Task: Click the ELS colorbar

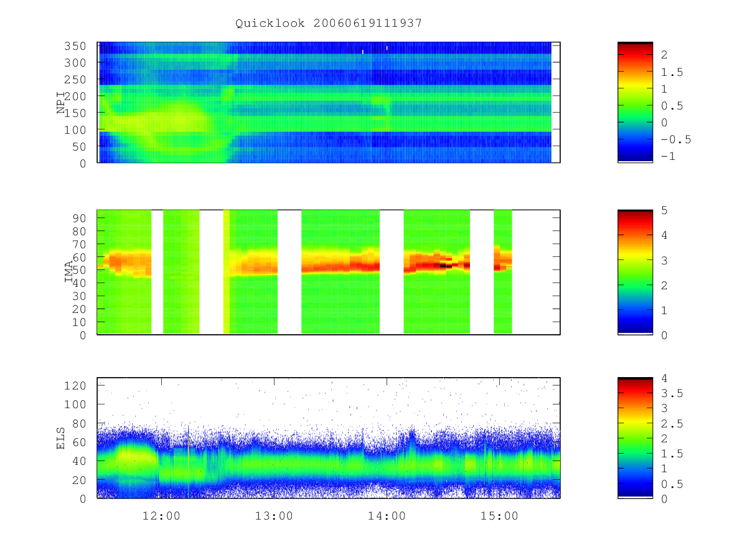Action: tap(635, 438)
